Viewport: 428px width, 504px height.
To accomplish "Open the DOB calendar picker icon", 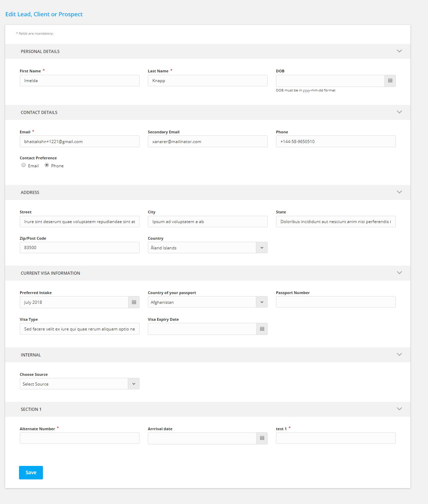I will 390,81.
